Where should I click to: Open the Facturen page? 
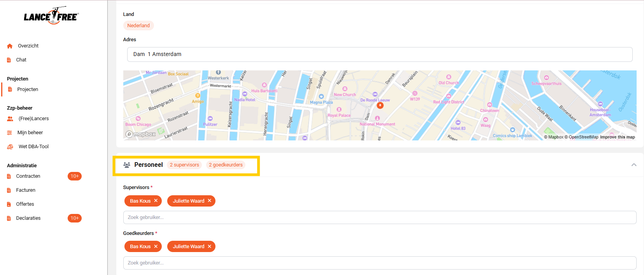26,190
